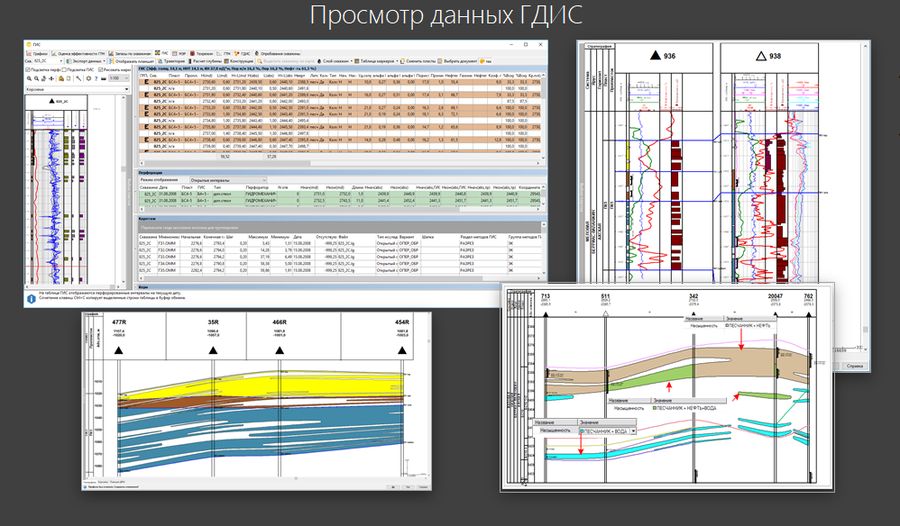The image size is (900, 526).
Task: Select the ГИС tab
Action: (162, 53)
